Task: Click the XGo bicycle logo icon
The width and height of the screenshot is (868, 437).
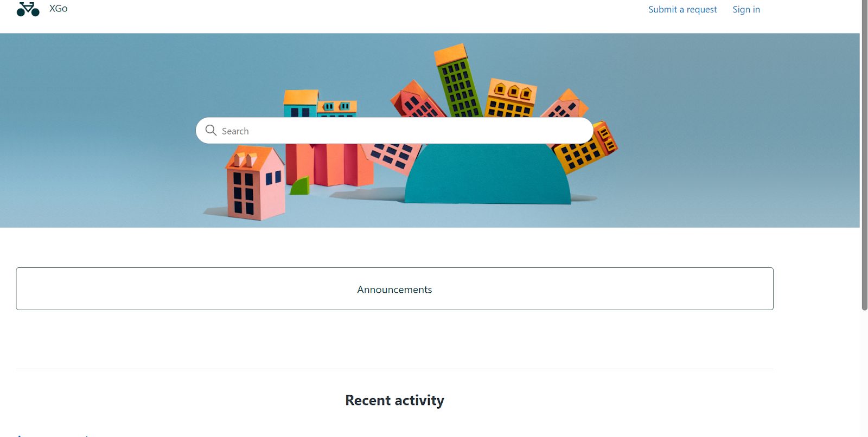Action: 28,9
